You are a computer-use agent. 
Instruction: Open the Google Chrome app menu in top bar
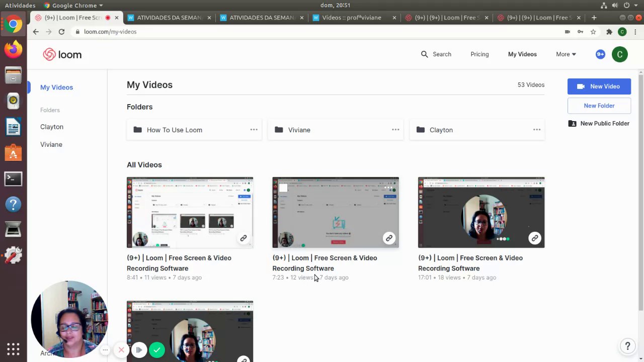pyautogui.click(x=73, y=6)
